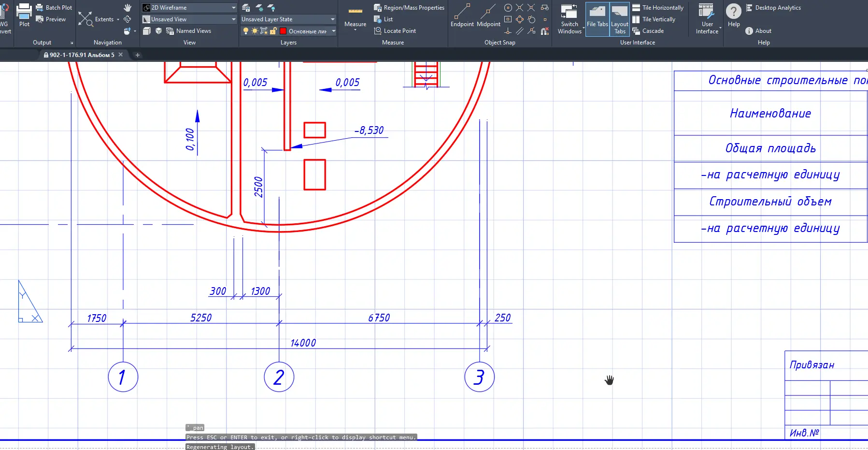Viewport: 868px width, 450px height.
Task: Expand the 2D Wireframe visual style dropdown
Action: pos(233,8)
